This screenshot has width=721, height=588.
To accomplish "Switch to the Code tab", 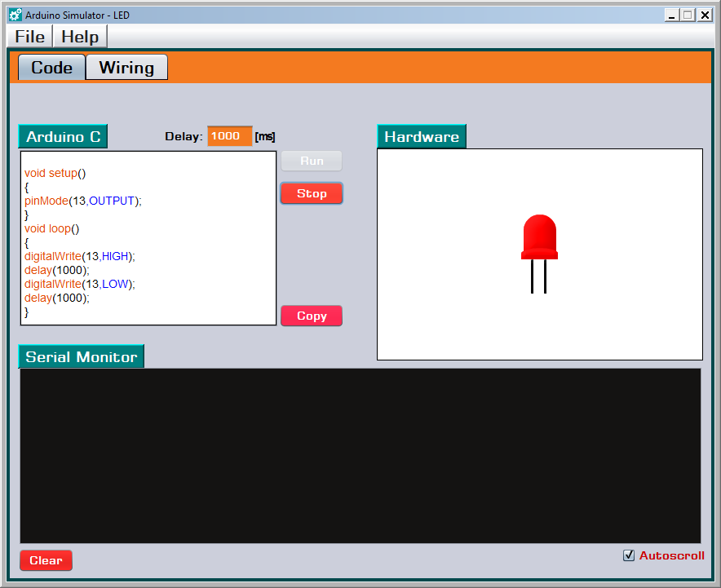I will (51, 68).
